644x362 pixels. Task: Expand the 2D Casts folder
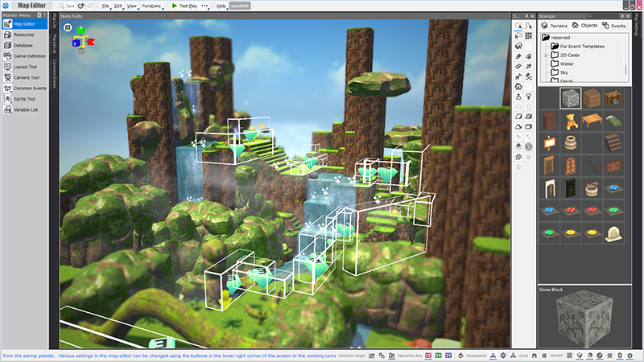pos(546,55)
